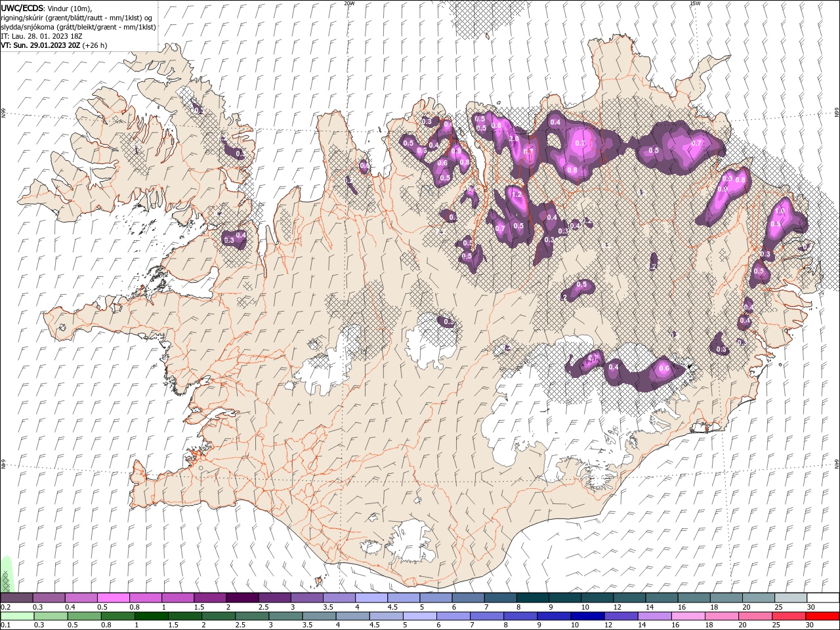
Task: Click the 0.2 swatch in upper snow legend
Action: [x=17, y=598]
